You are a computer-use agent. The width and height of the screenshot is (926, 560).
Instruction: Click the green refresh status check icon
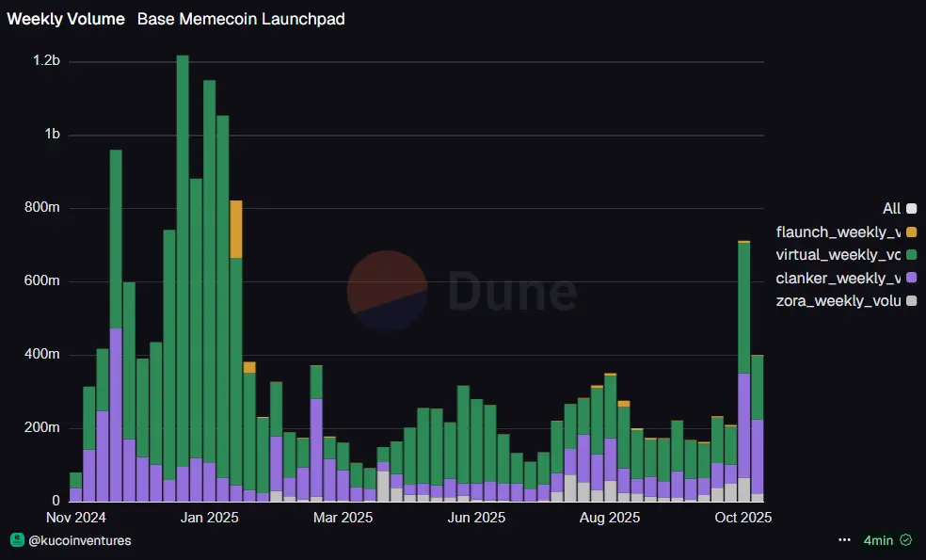[905, 540]
